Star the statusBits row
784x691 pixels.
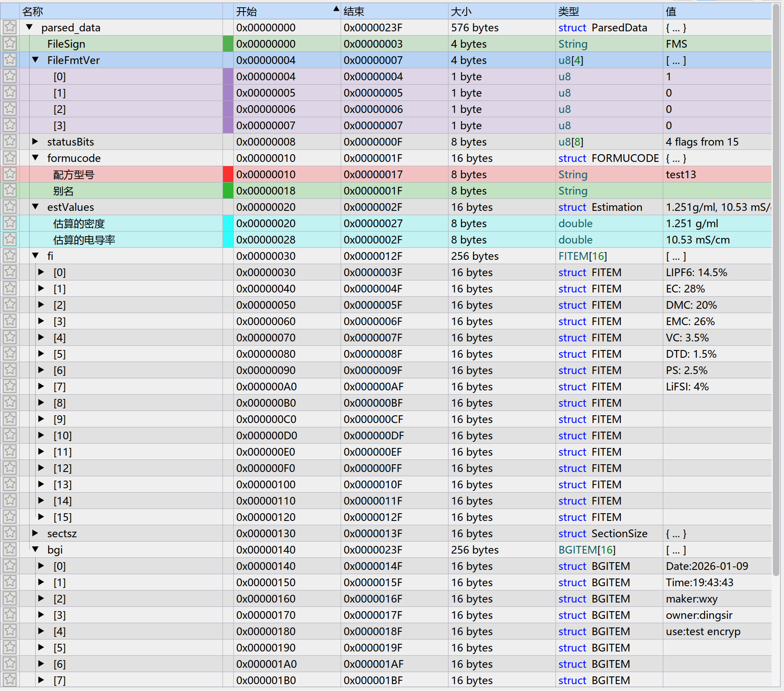tap(10, 142)
